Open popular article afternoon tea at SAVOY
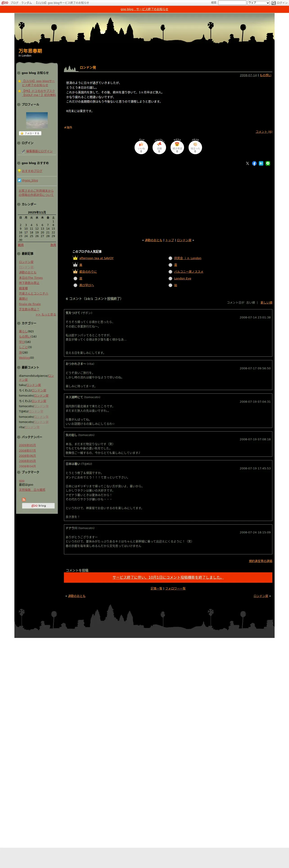 click(x=97, y=258)
